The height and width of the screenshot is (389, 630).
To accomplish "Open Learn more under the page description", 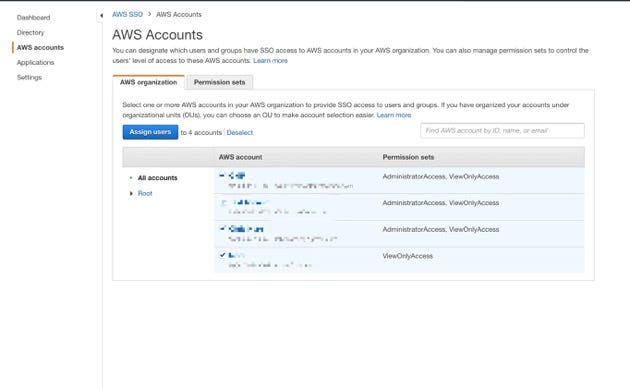I will (270, 61).
